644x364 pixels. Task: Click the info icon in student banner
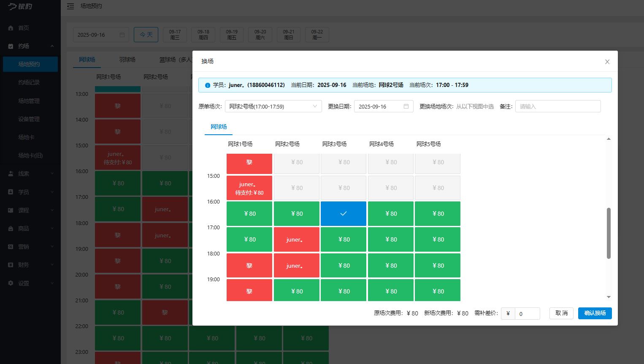[207, 85]
